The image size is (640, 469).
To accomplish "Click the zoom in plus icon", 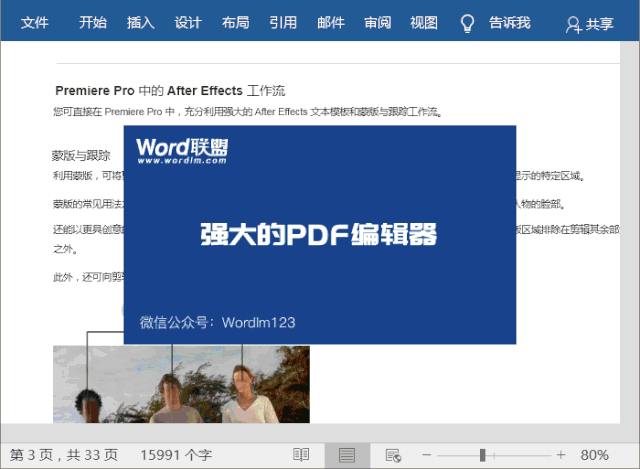I will pyautogui.click(x=561, y=455).
